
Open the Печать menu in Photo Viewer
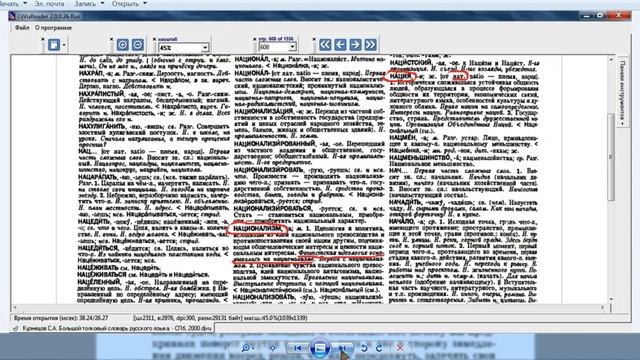tap(13, 4)
